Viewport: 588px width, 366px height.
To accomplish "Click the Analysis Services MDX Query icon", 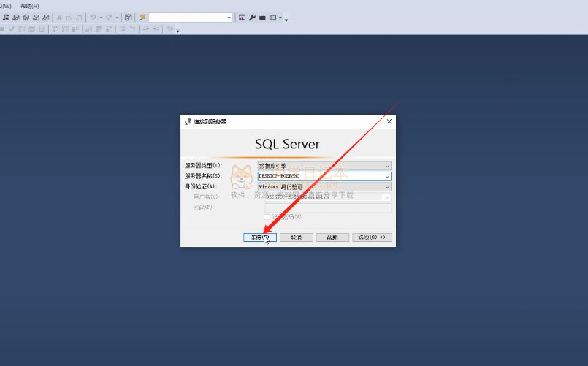I will point(16,18).
